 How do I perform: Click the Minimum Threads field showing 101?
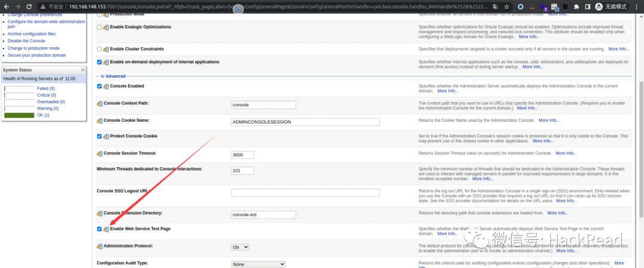click(243, 171)
